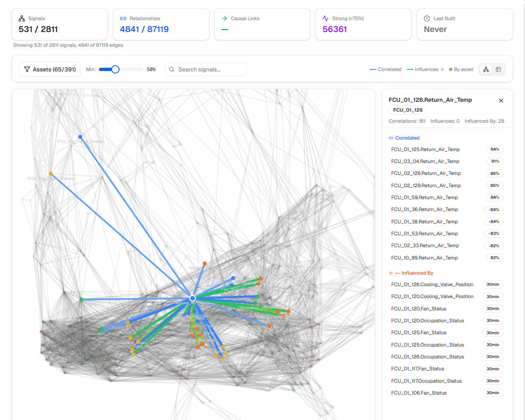Switch to table view icon
Screen dimensions: 525x420
(498, 69)
